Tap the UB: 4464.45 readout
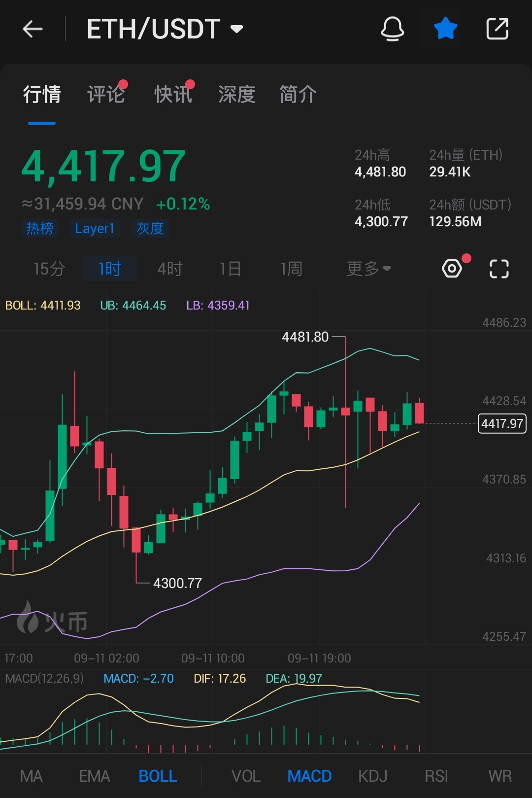The image size is (532, 798). [133, 306]
